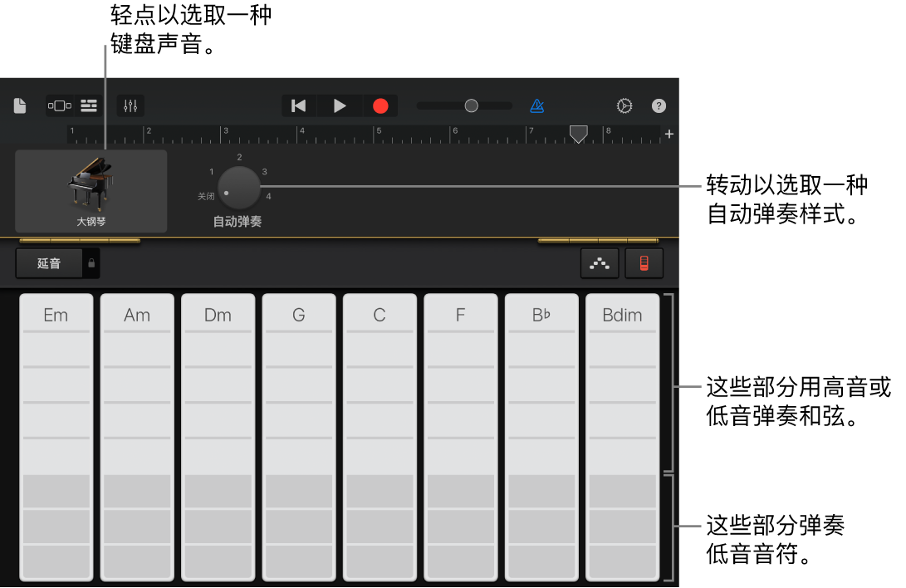The image size is (906, 588).
Task: Select Autoplay position 3 label
Action: 265,172
